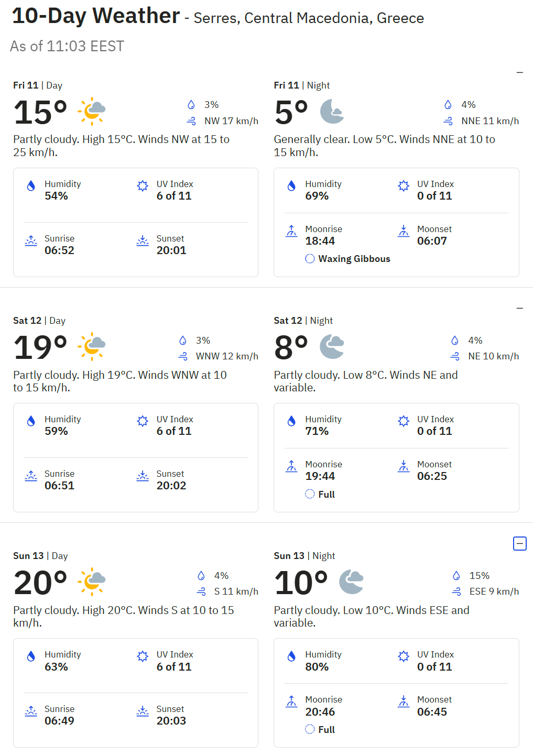Click the Sat 12 Night cloudy moon icon

tap(332, 346)
